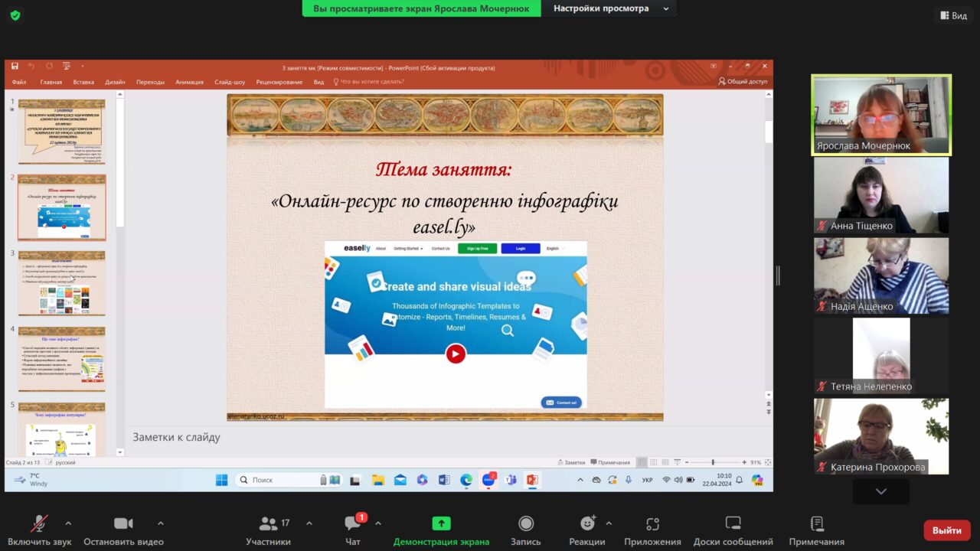Show hidden system tray icons arrow
The image size is (980, 551).
(580, 480)
